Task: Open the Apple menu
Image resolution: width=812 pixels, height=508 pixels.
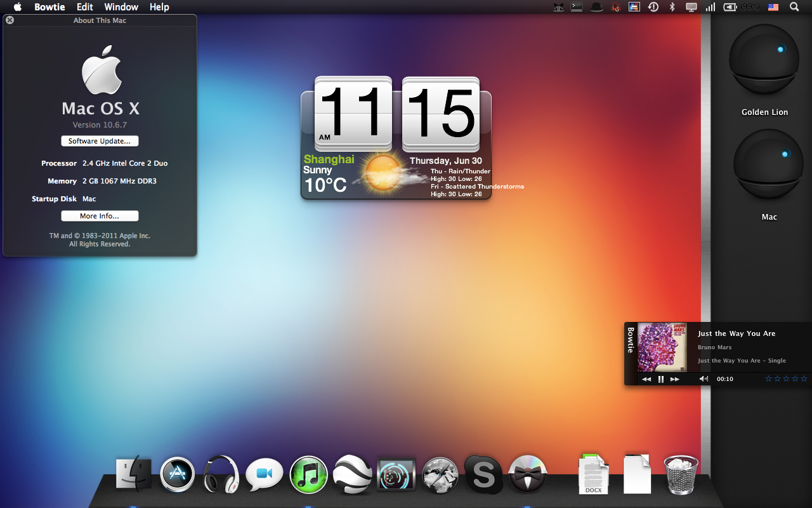Action: (17, 7)
